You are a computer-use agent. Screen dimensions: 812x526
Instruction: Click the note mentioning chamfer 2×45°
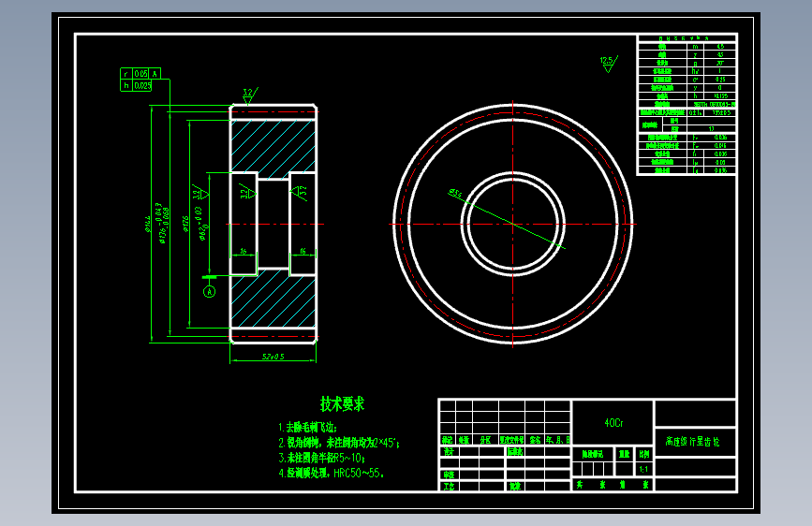click(x=339, y=443)
